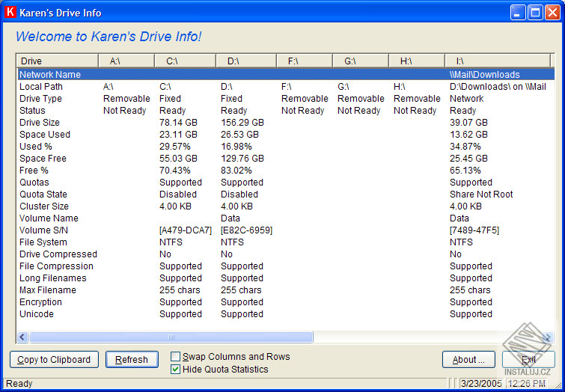
Task: Select the Network Name row
Action: tap(285, 75)
